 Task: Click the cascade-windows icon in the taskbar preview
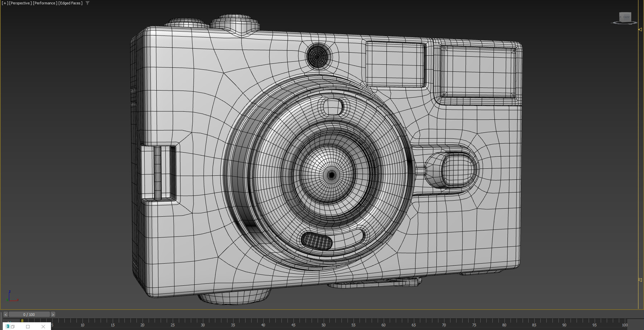[x=13, y=326]
